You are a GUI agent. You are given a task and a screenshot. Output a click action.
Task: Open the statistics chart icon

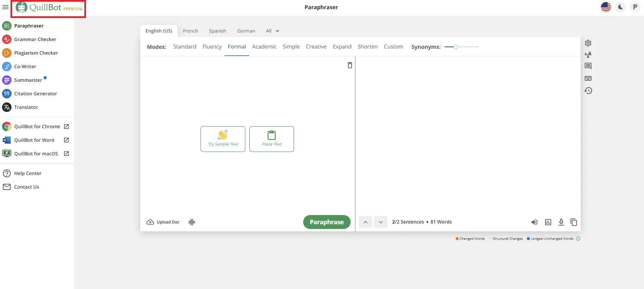(x=548, y=222)
